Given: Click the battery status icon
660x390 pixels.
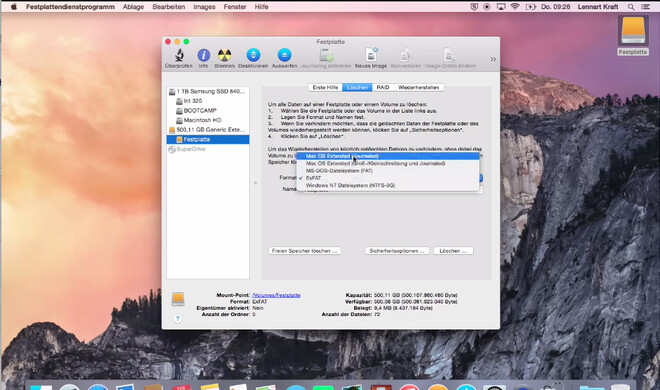Looking at the screenshot, I should tap(530, 7).
